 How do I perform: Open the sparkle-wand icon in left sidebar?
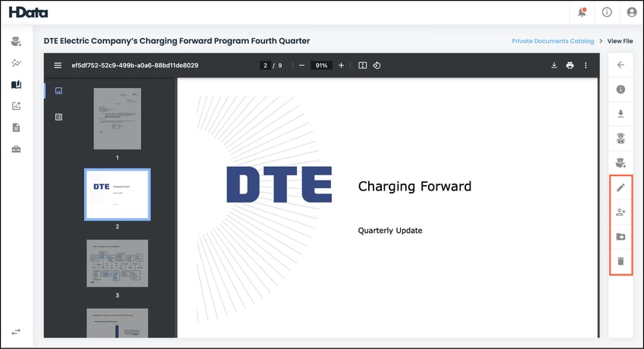click(x=16, y=63)
